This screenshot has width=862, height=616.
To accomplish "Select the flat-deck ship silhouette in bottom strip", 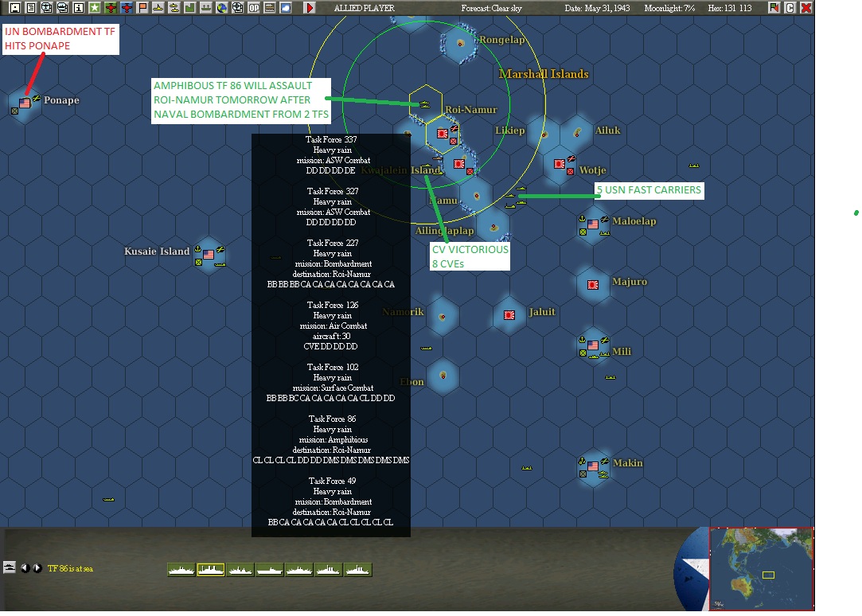I will 269,570.
